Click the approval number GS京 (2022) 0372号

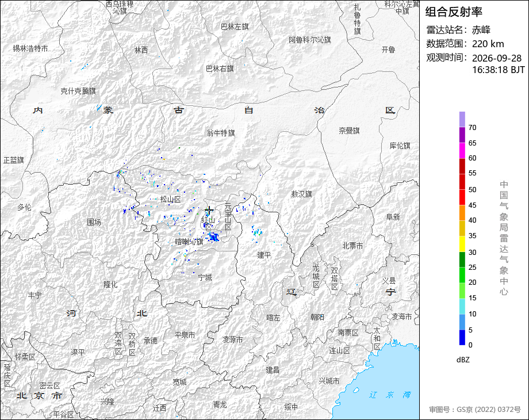click(489, 410)
